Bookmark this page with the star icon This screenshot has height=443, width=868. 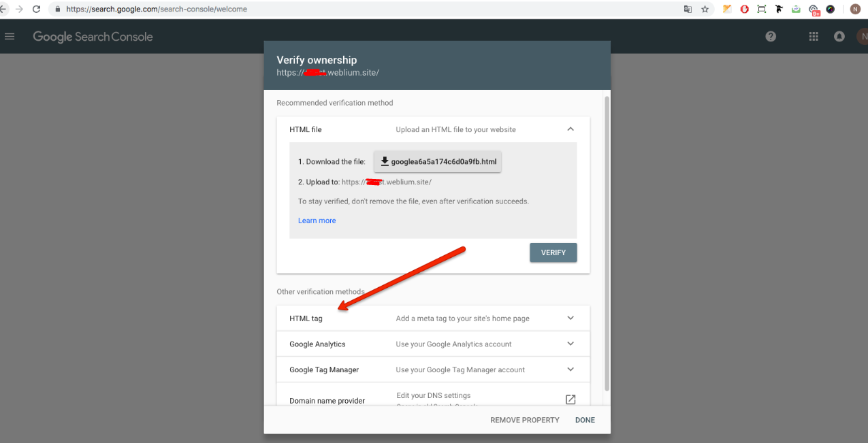705,10
